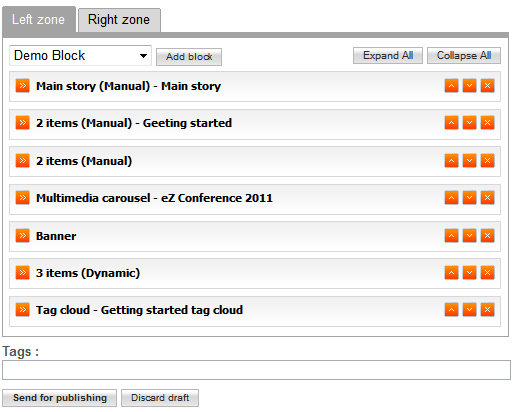This screenshot has width=513, height=412.
Task: Expand the Main story block
Action: [x=22, y=86]
